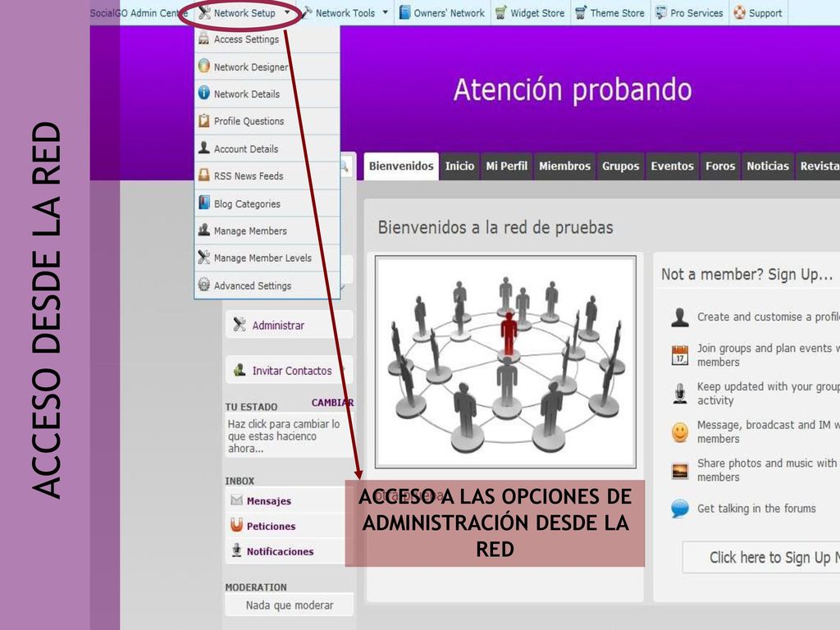Image resolution: width=840 pixels, height=630 pixels.
Task: Click the Pro Services icon
Action: coord(661,12)
